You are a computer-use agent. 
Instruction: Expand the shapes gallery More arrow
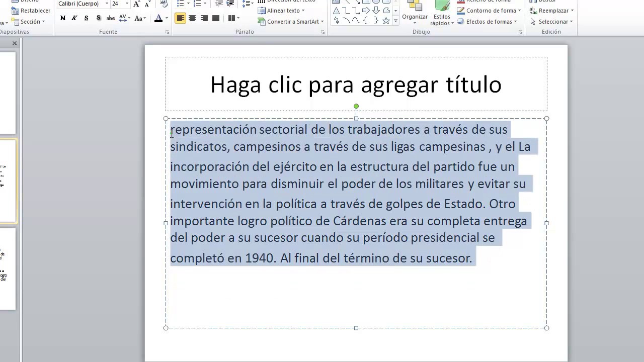395,21
